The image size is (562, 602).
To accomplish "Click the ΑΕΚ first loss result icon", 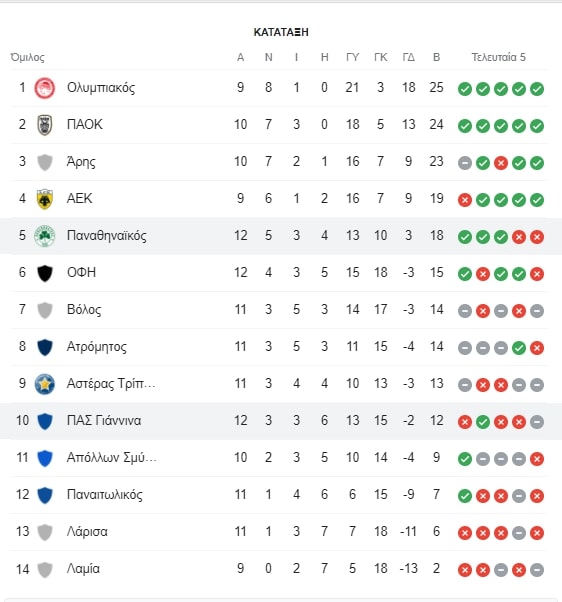I will 464,200.
